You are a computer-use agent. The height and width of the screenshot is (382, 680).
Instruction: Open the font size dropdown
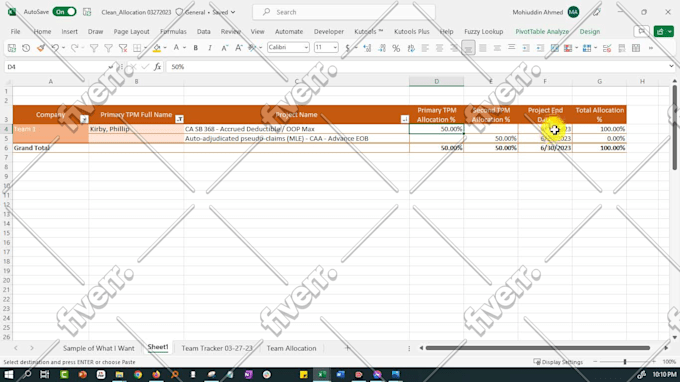click(x=335, y=47)
